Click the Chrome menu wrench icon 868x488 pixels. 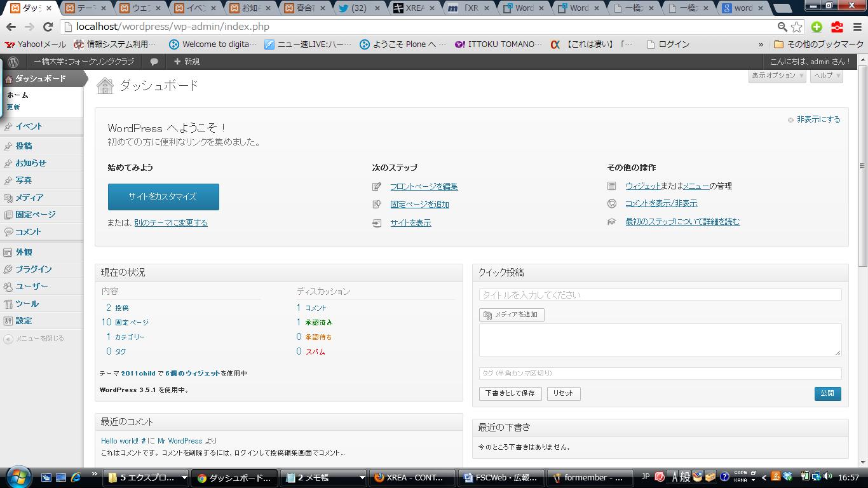pos(855,27)
